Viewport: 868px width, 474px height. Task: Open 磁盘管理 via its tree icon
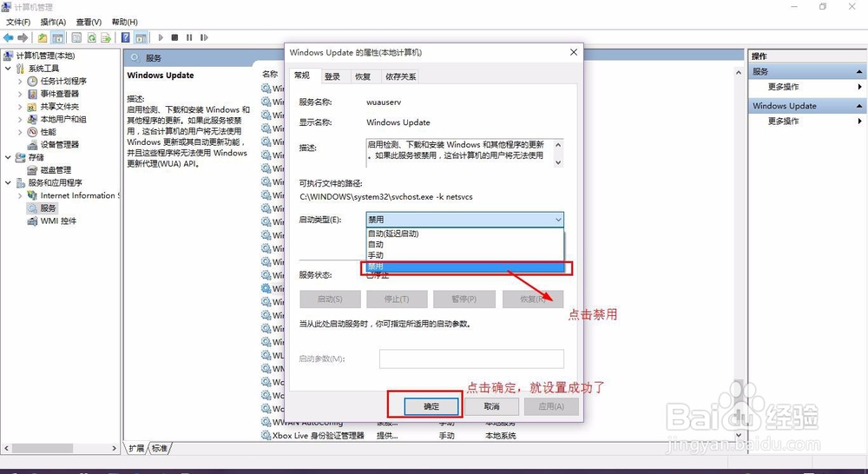(x=33, y=170)
